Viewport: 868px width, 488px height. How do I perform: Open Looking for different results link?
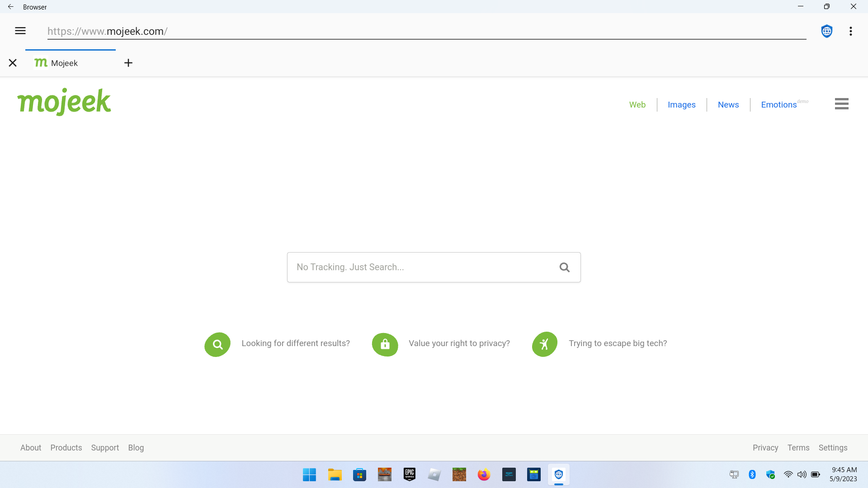tap(296, 343)
